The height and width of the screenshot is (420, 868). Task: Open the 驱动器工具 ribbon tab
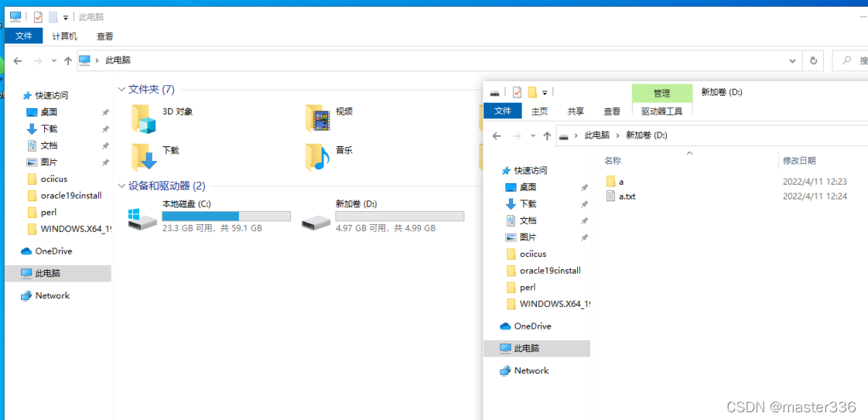tap(662, 111)
